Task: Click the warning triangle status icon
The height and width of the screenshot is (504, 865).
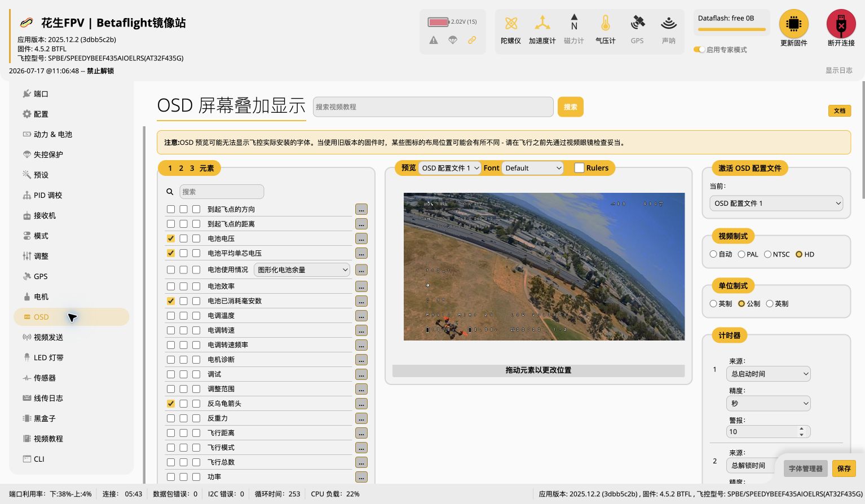Action: (x=434, y=40)
